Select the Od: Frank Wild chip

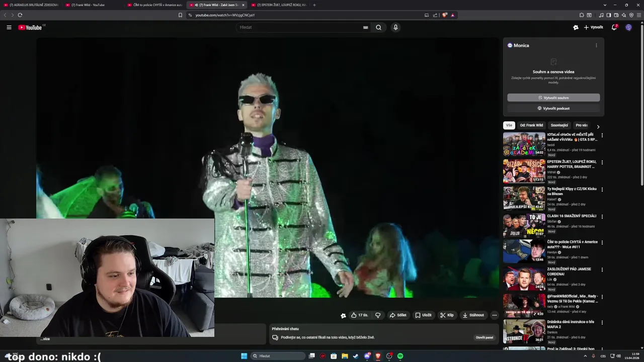pos(531,125)
